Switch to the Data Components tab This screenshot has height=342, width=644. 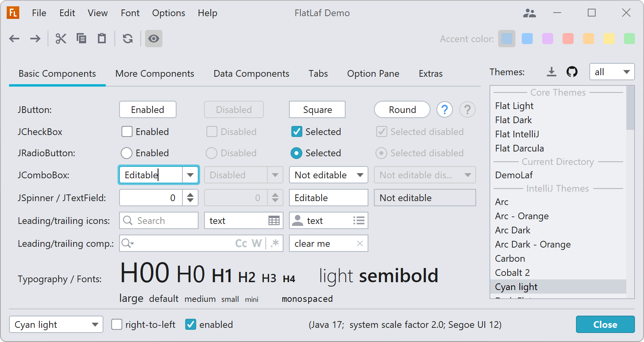(x=251, y=74)
